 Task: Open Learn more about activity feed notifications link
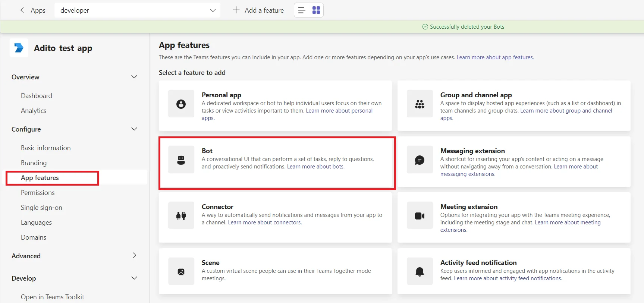tap(508, 278)
